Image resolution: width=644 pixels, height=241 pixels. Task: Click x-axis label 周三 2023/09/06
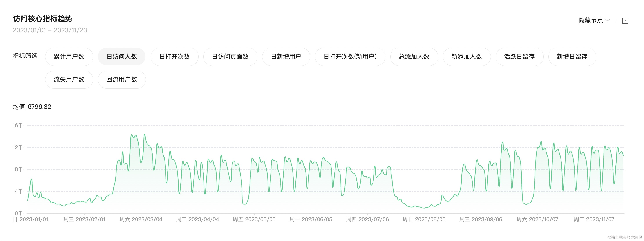(x=481, y=219)
